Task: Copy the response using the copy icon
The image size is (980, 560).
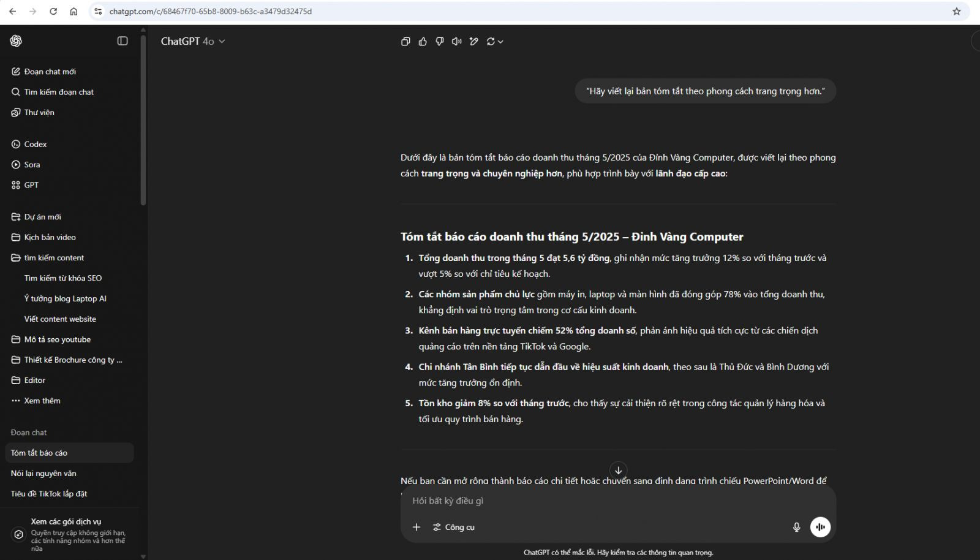Action: (405, 42)
